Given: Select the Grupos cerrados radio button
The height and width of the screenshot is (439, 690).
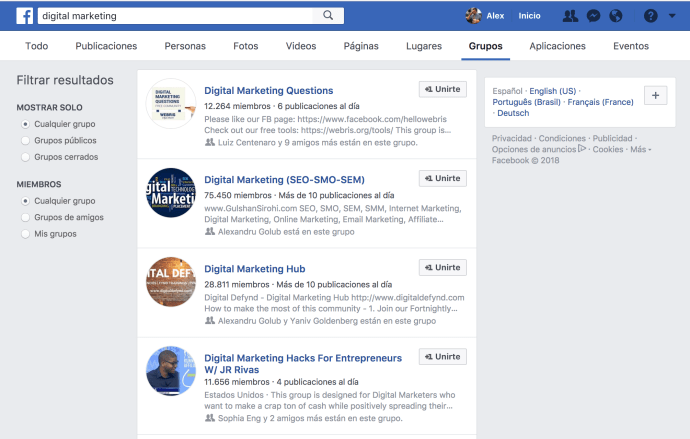Looking at the screenshot, I should [26, 157].
